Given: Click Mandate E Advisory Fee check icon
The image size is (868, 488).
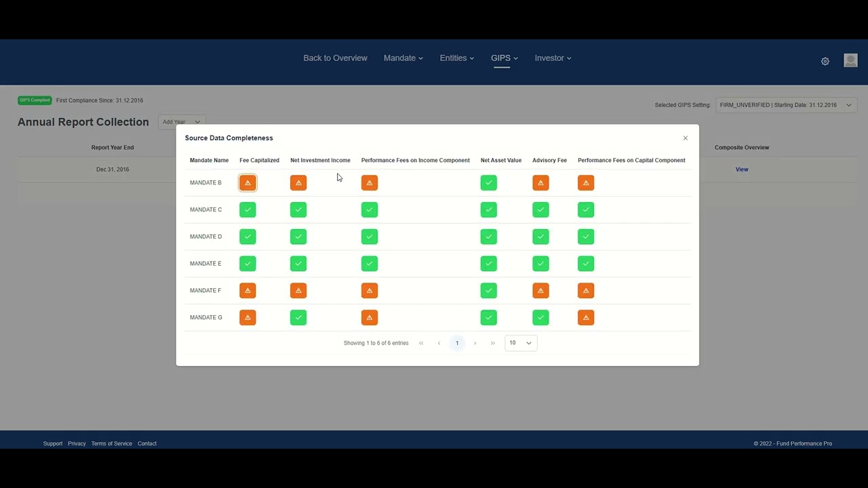Looking at the screenshot, I should (540, 264).
